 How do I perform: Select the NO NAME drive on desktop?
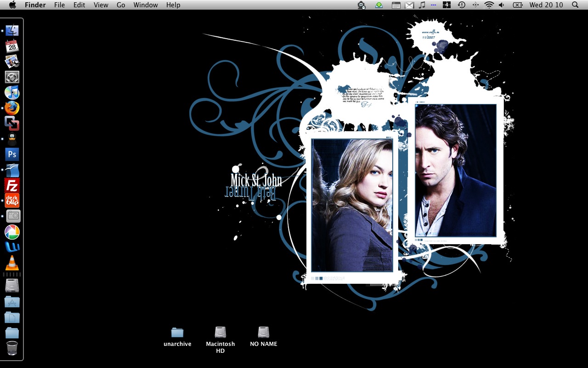click(263, 333)
